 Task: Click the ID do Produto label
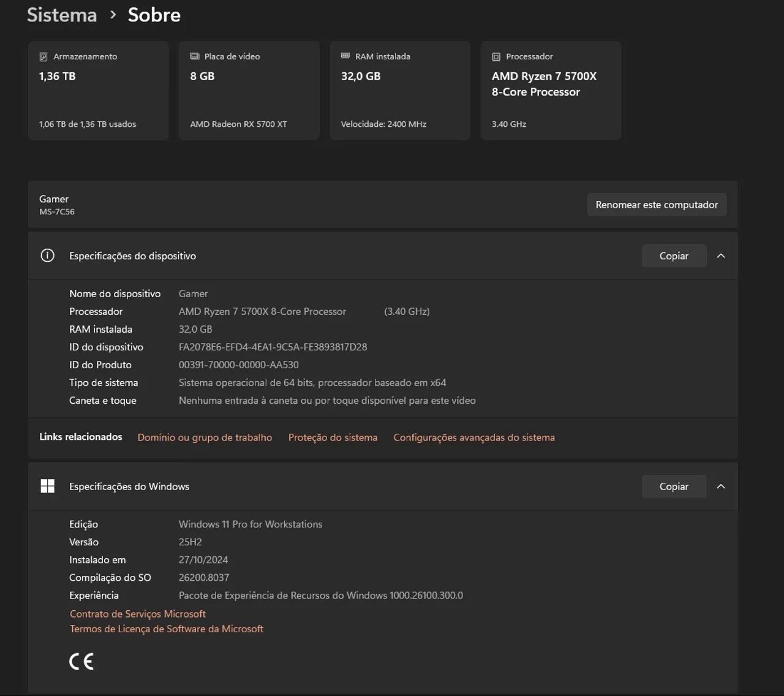100,365
